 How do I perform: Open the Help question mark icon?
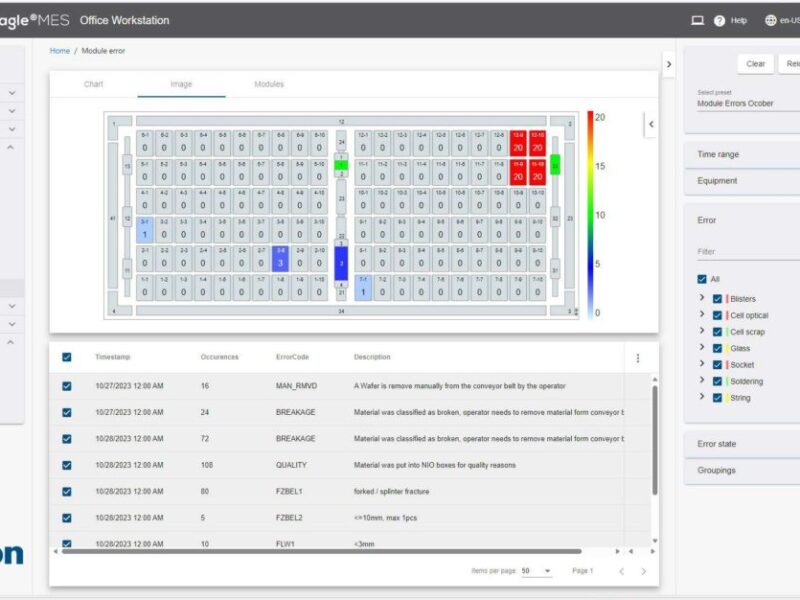coord(719,20)
